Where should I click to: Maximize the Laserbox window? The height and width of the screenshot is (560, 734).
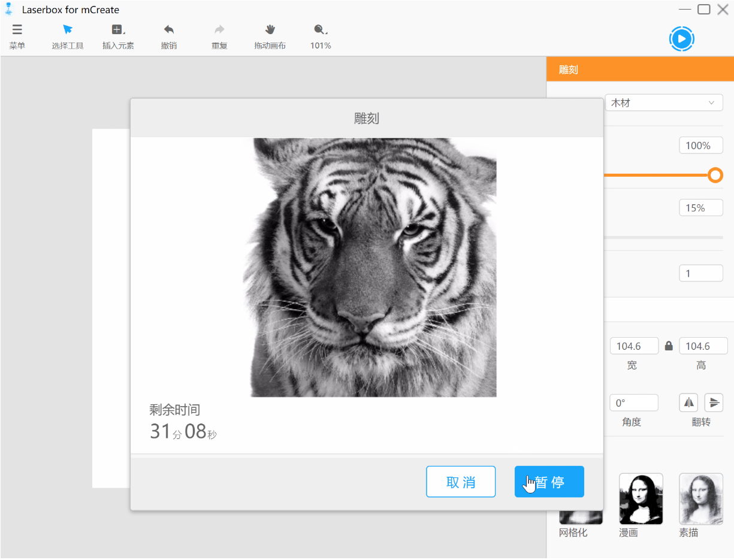tap(704, 10)
